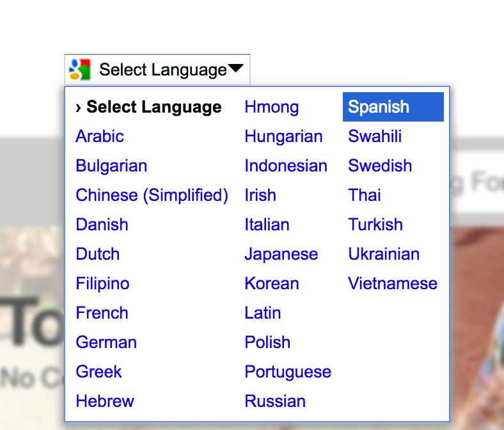Pick Vietnamese from the third column
Viewport: 504px width, 430px height.
(393, 283)
